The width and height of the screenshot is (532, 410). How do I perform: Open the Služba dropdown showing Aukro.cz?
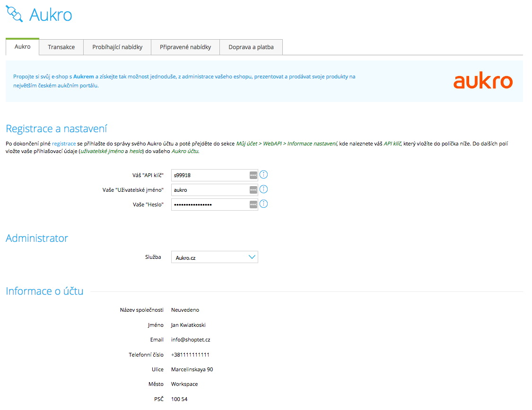[x=214, y=257]
